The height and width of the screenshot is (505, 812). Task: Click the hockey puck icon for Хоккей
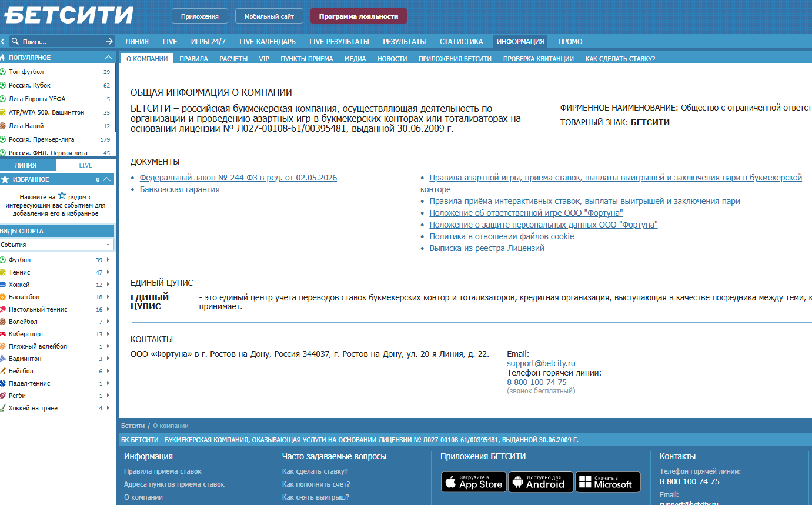point(3,285)
